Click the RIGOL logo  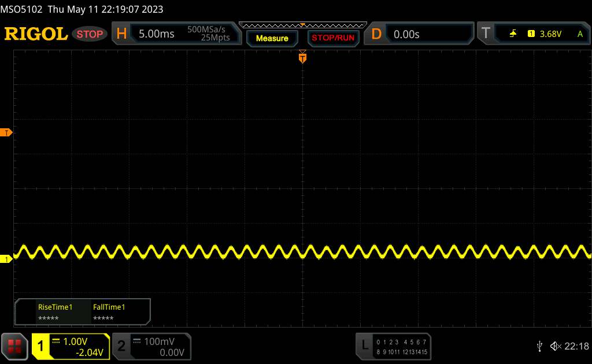tap(36, 34)
